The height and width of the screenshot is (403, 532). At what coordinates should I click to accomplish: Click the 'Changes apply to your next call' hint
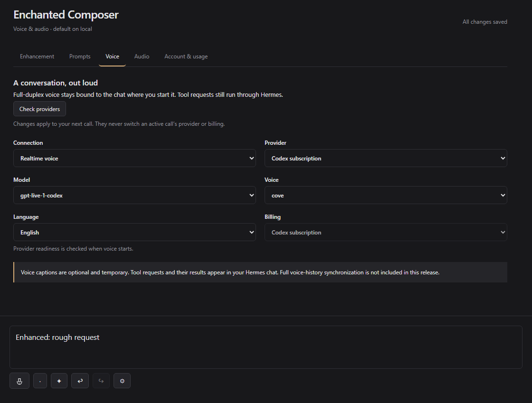pyautogui.click(x=119, y=124)
